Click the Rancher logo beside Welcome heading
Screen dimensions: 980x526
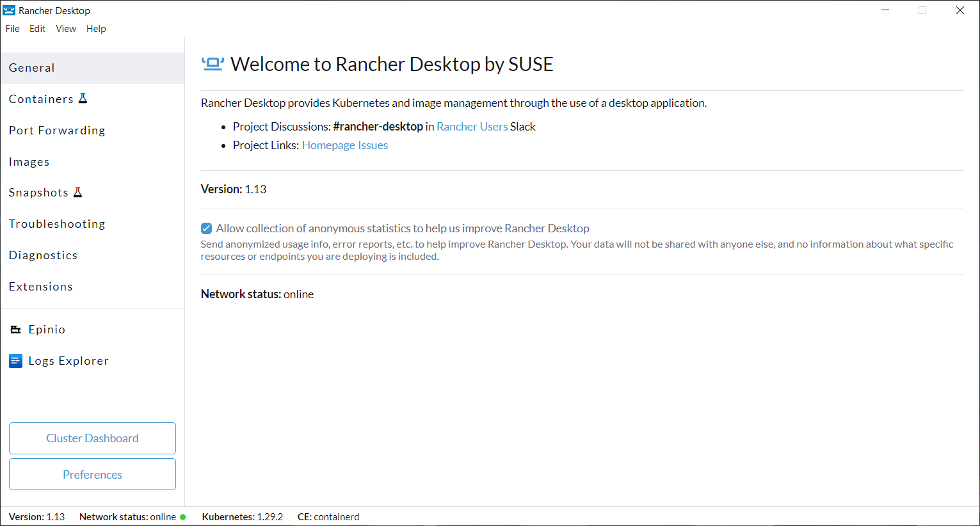(213, 64)
